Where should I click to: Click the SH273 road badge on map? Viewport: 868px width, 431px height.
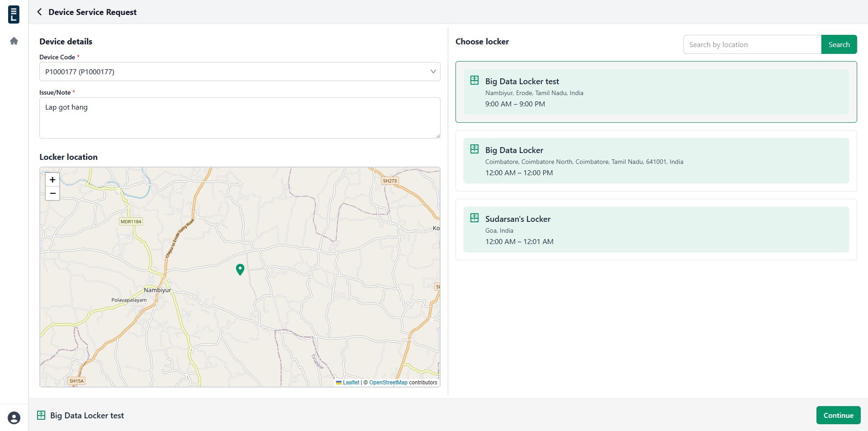(390, 181)
